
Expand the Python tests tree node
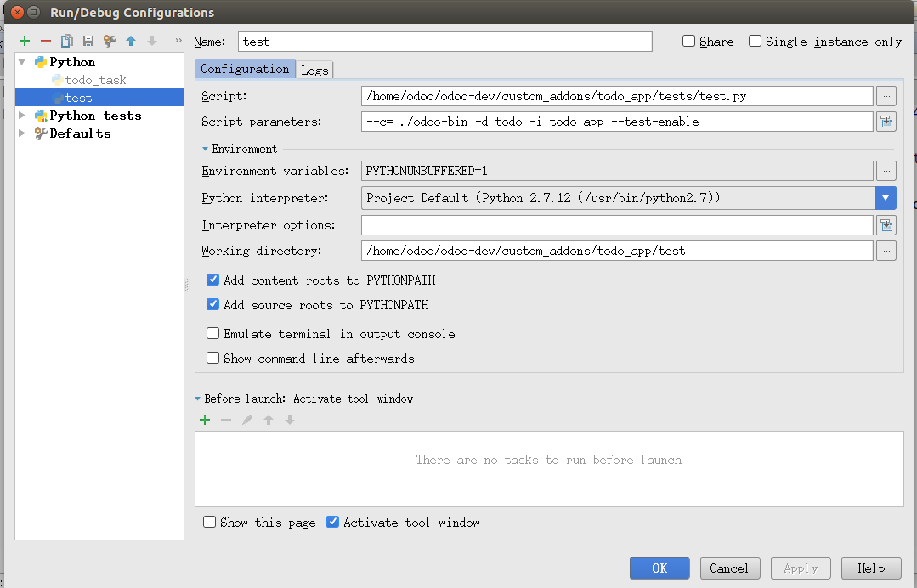tap(22, 116)
